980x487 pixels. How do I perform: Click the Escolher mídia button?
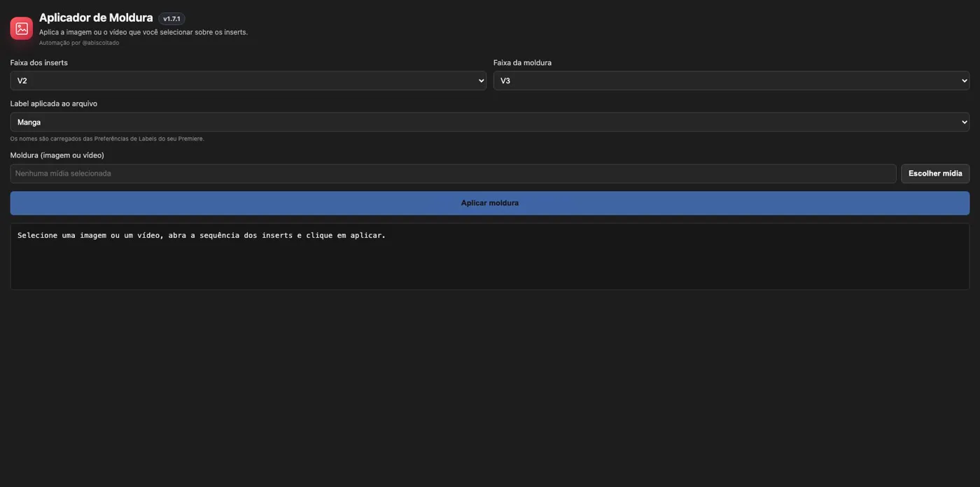pos(935,174)
